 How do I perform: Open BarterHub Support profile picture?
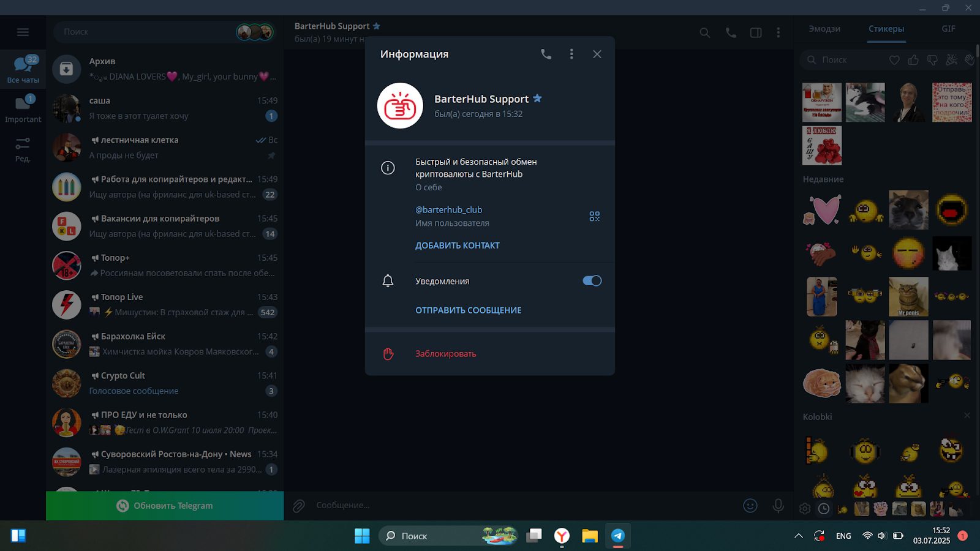[x=400, y=105]
